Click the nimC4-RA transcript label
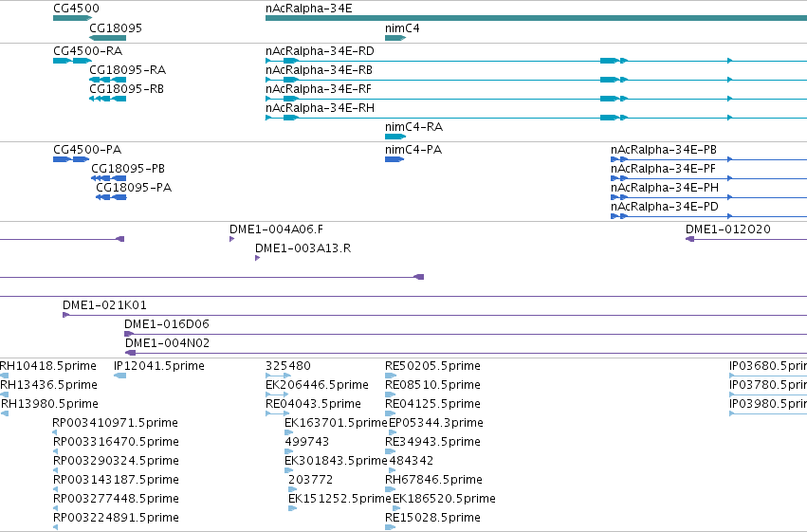Viewport: 807px width, 532px height. click(x=413, y=127)
